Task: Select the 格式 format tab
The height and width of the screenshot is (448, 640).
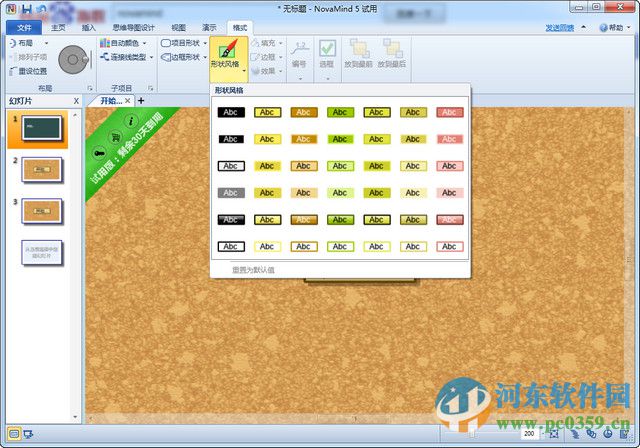Action: (240, 28)
